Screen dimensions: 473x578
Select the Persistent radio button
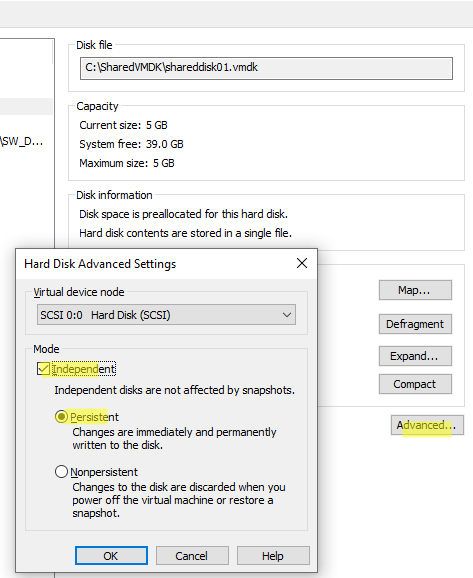tap(61, 417)
